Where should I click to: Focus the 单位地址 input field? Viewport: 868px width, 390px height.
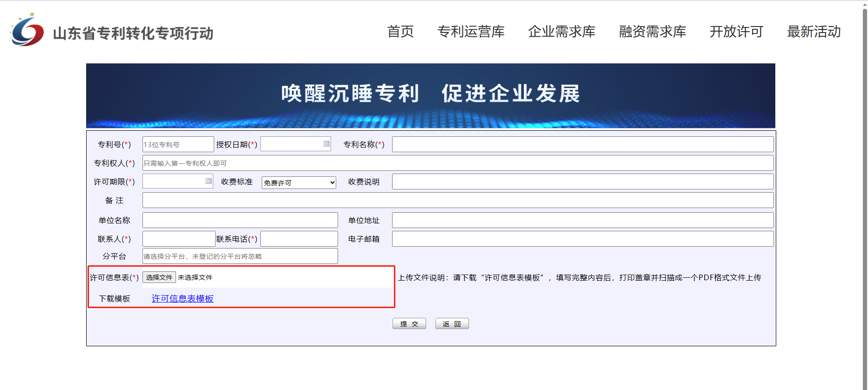pyautogui.click(x=583, y=220)
